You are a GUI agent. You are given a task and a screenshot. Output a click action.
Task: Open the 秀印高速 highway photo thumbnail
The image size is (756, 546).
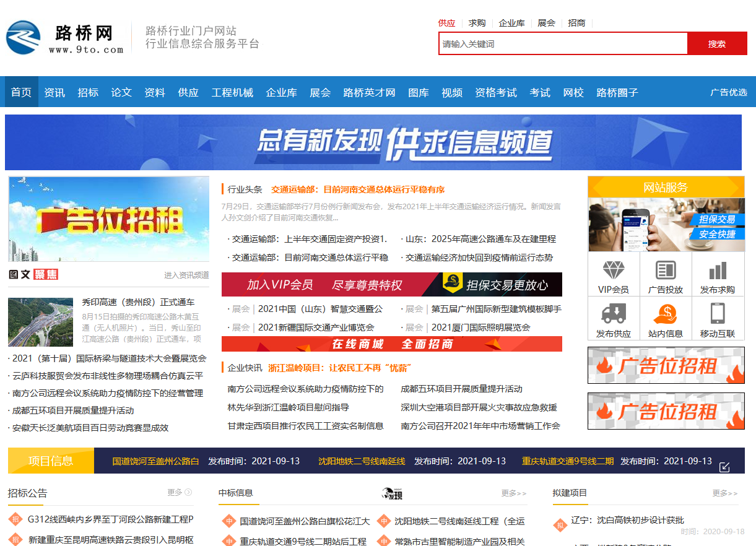tap(41, 322)
